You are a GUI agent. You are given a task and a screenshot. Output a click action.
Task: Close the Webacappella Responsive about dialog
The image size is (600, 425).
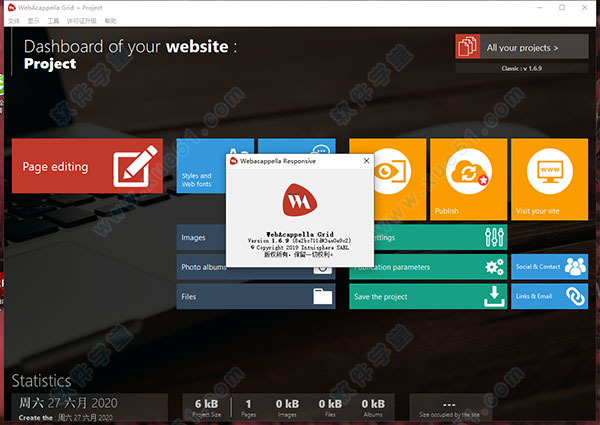click(366, 161)
